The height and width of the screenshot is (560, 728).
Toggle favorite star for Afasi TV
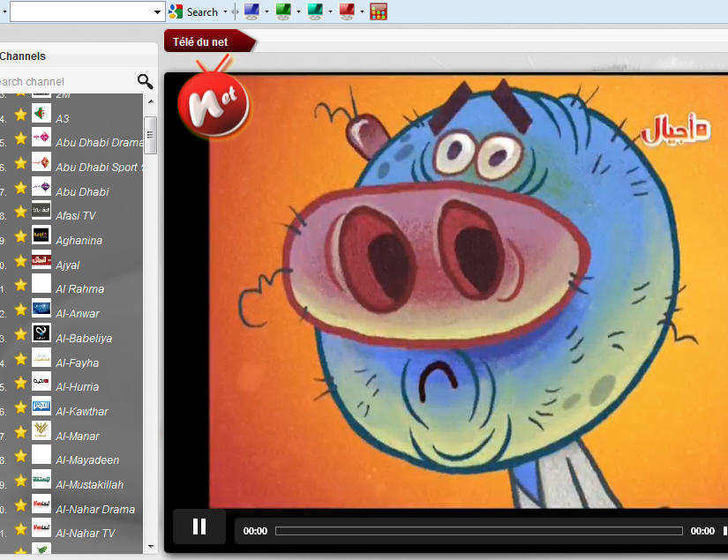click(20, 212)
